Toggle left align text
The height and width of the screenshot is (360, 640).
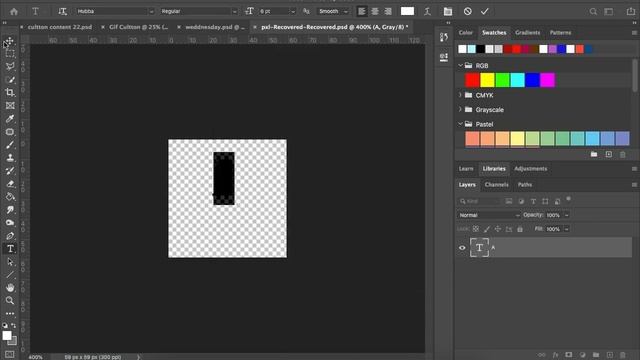[x=362, y=11]
